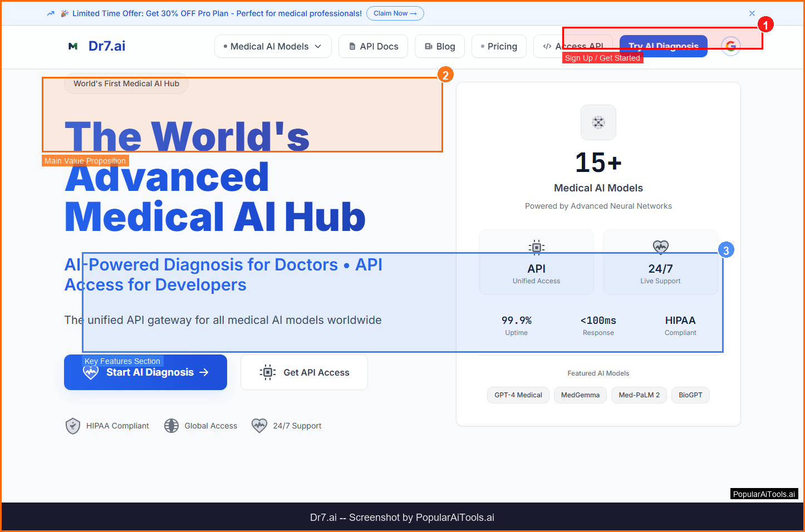805x532 pixels.
Task: Open the API Docs menu item
Action: coord(373,46)
